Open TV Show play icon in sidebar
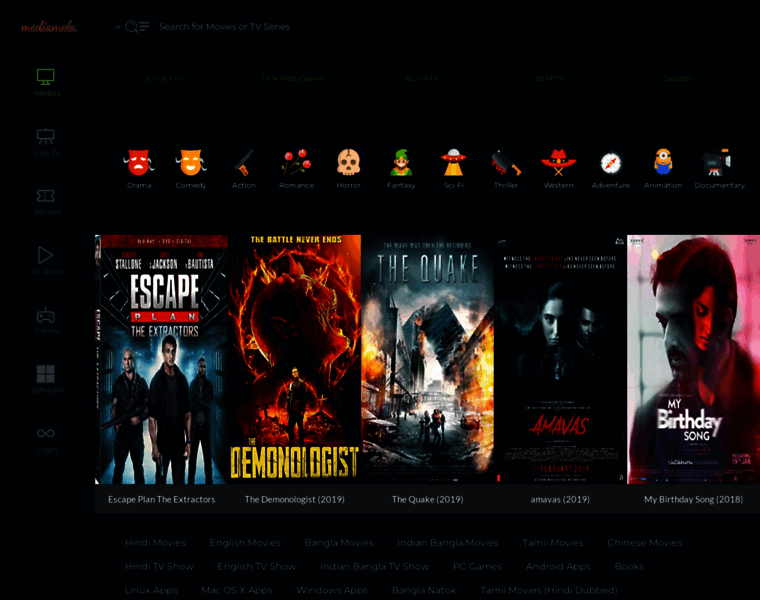 coord(46,255)
